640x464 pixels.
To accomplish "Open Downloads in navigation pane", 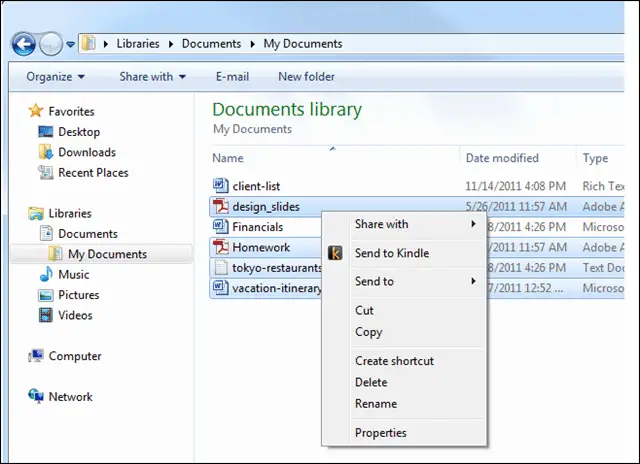I will pyautogui.click(x=87, y=152).
